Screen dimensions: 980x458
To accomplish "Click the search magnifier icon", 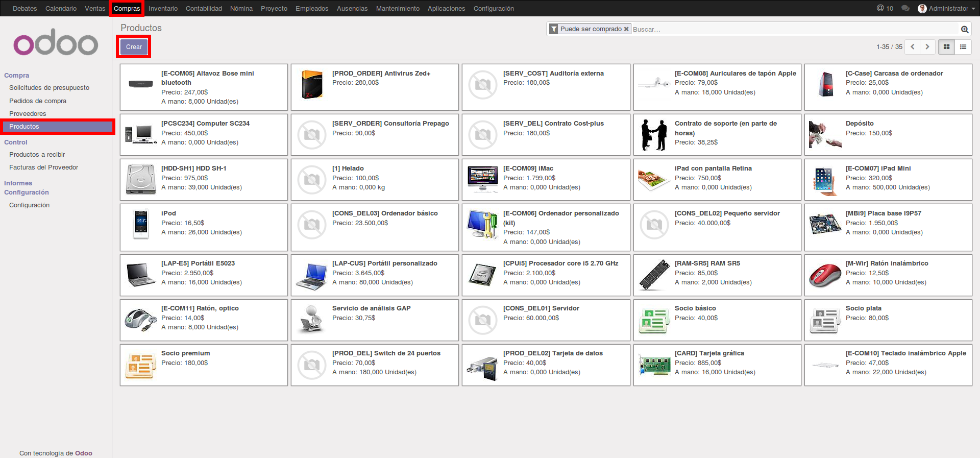I will click(965, 30).
